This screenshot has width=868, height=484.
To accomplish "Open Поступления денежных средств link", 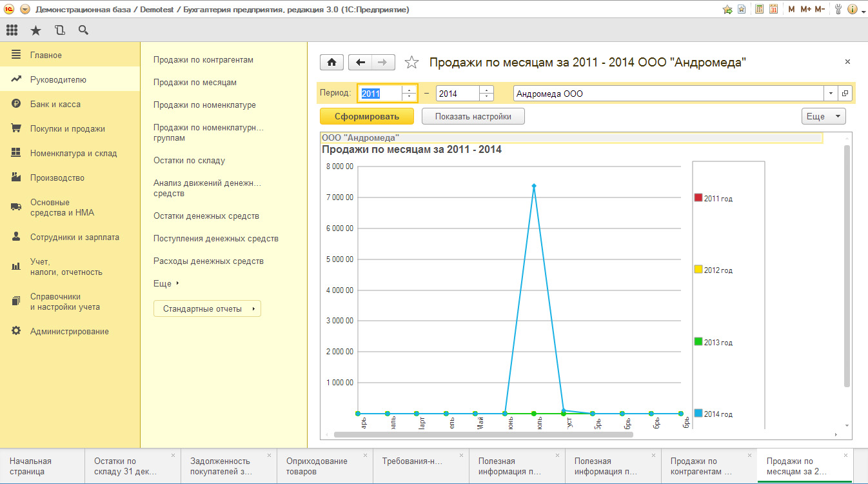I will click(216, 239).
